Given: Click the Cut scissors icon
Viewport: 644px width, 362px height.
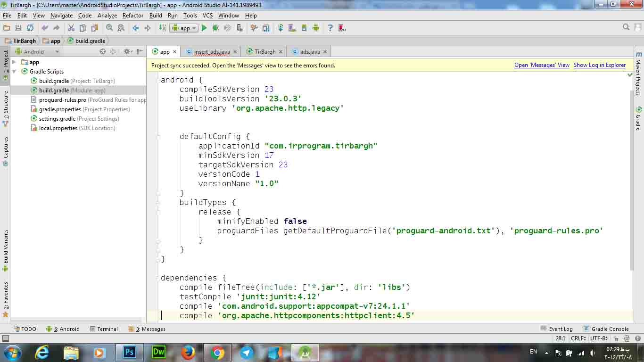Looking at the screenshot, I should [x=71, y=28].
